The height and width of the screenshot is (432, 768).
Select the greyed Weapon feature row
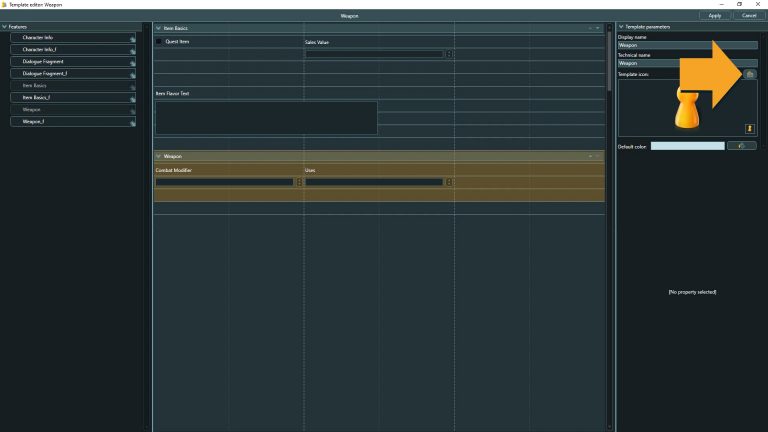click(73, 110)
